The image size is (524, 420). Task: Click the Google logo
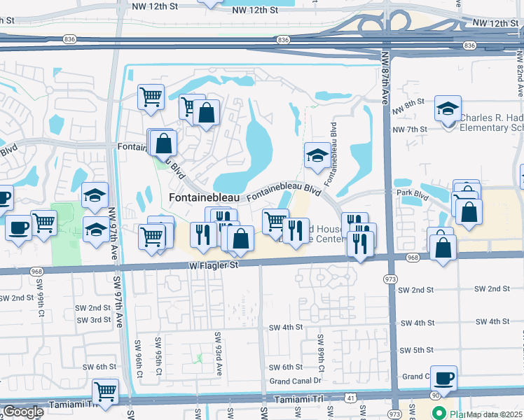23,412
